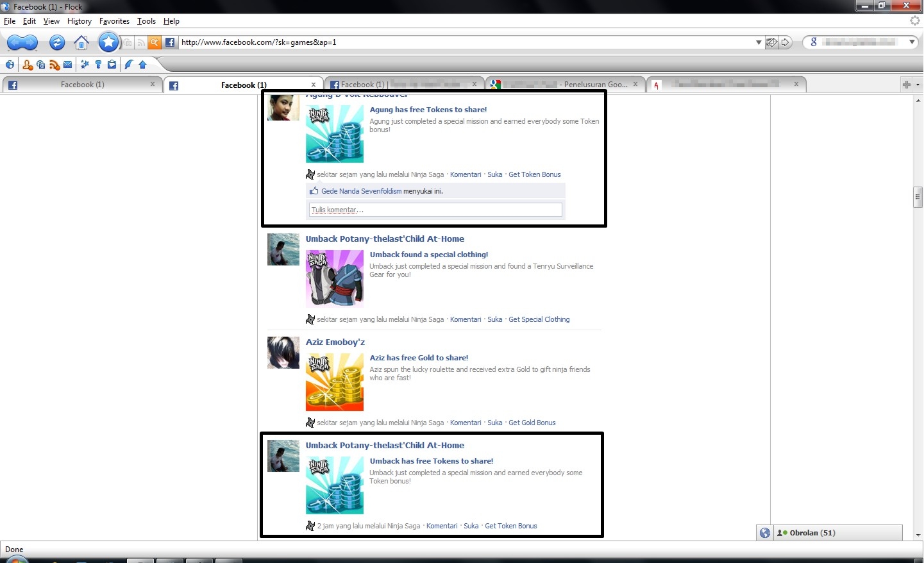Click the share/email page icon in address bar

(772, 42)
